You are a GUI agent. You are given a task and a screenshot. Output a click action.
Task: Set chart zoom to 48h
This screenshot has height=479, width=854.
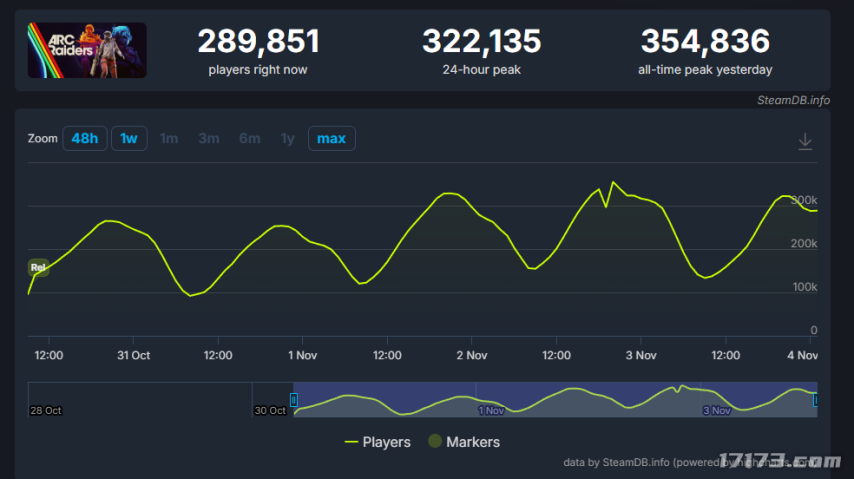click(84, 138)
